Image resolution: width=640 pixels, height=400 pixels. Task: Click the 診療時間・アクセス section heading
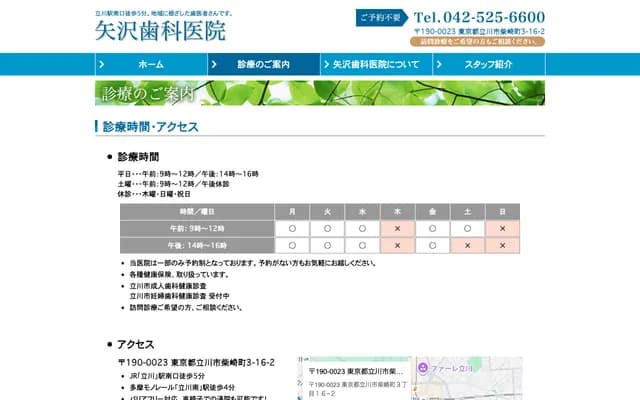151,127
